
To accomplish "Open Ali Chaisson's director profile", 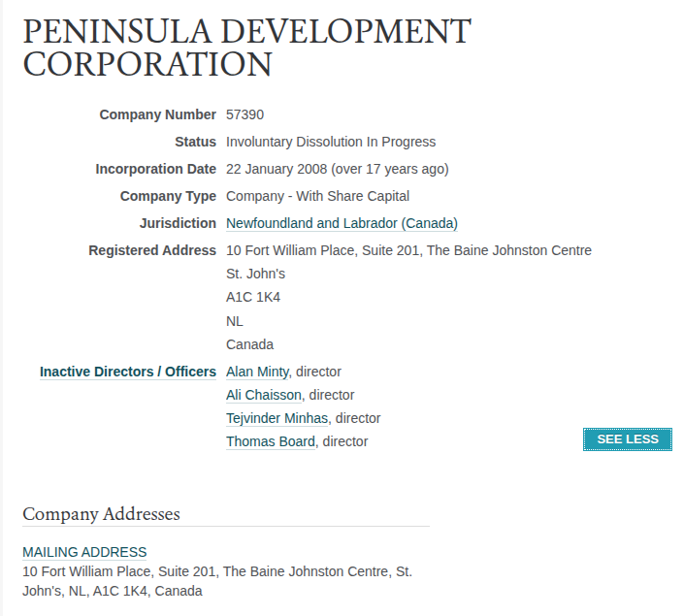I will pyautogui.click(x=263, y=395).
